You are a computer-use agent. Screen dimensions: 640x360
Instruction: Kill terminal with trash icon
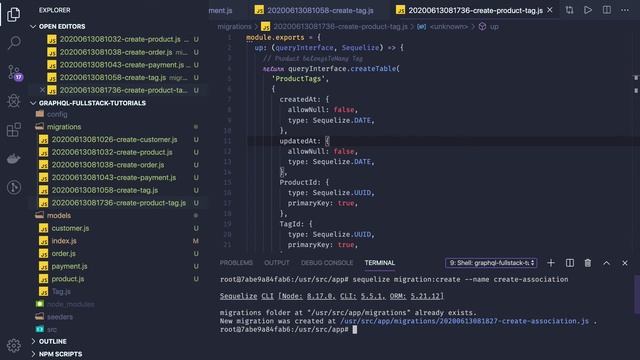tap(588, 263)
